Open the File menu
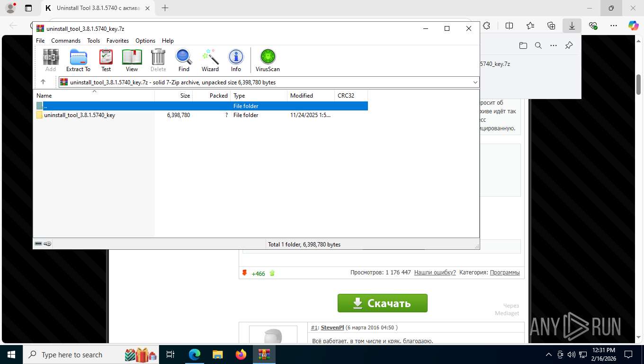This screenshot has width=644, height=364. 40,41
